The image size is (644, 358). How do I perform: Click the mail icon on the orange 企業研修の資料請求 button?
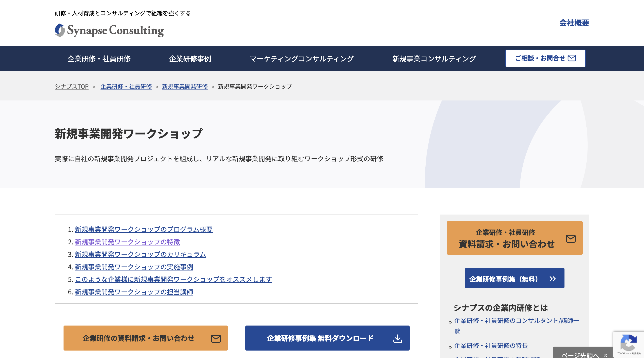[216, 338]
